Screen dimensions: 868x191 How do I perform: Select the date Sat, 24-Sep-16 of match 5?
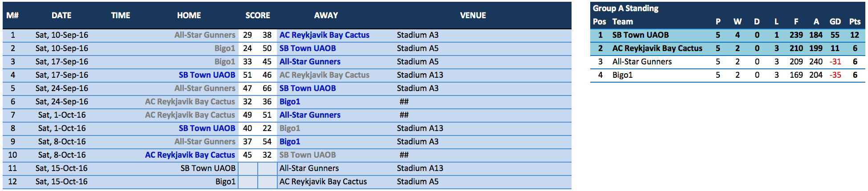click(x=62, y=88)
